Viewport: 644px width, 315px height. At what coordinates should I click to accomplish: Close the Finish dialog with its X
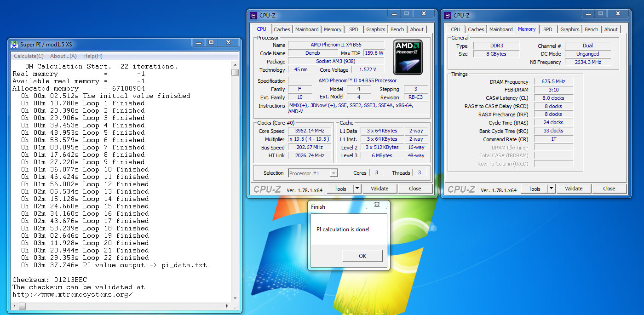coord(377,205)
